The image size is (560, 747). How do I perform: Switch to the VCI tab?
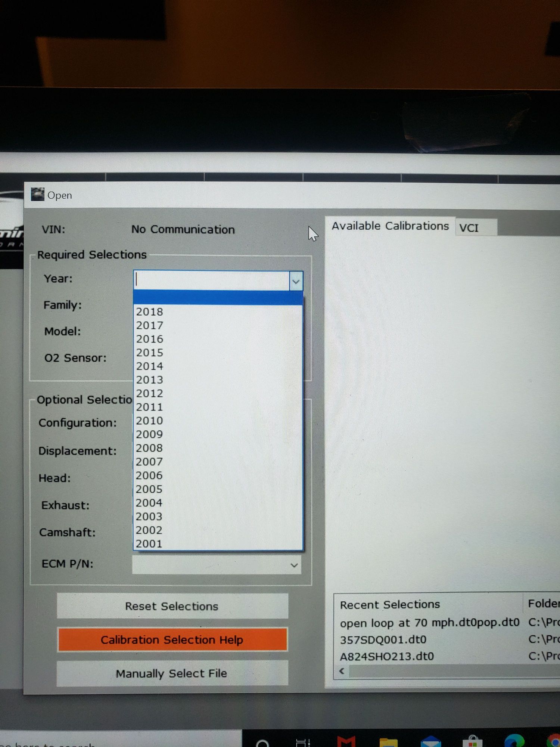tap(469, 228)
